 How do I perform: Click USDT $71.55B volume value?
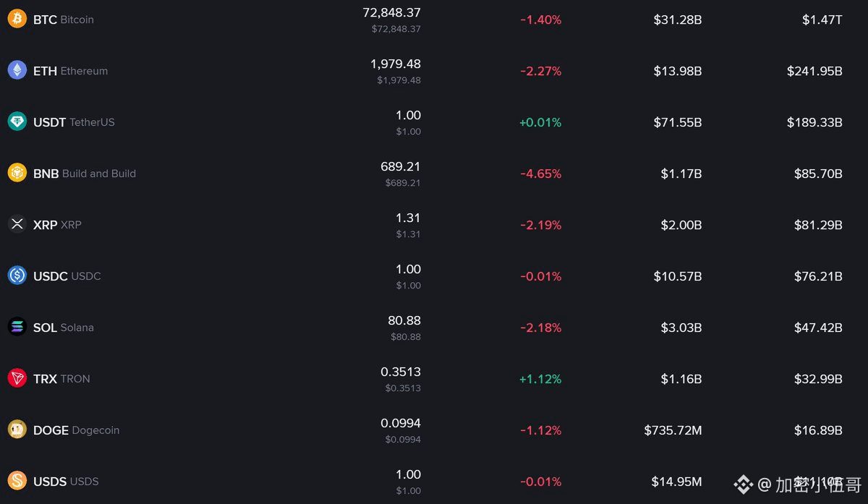pos(678,122)
